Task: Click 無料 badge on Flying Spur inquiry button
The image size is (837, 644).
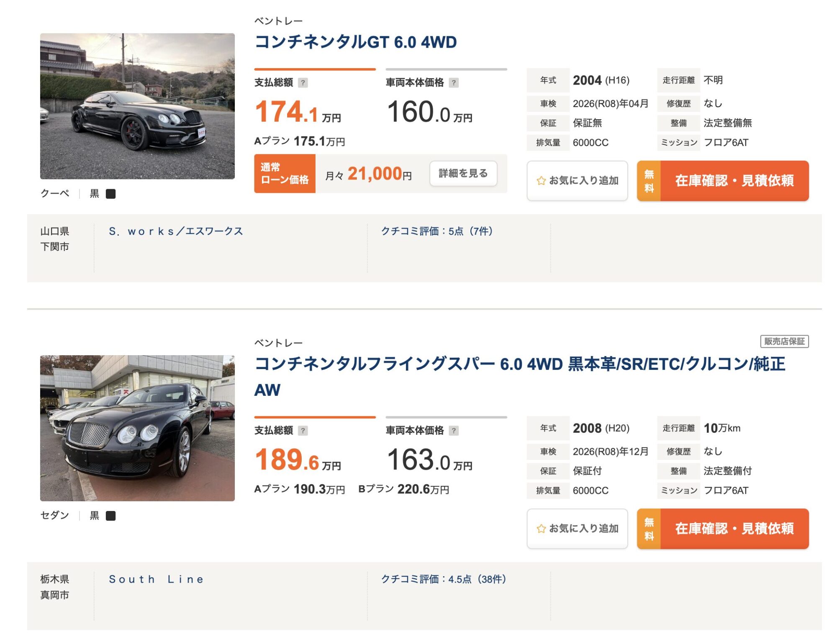Action: [x=649, y=529]
